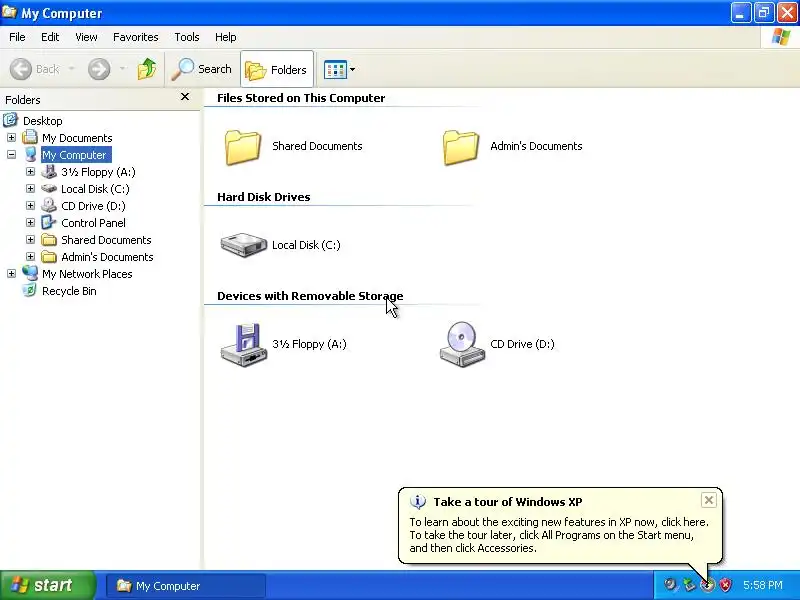Select Recycle Bin icon in tree

pyautogui.click(x=30, y=290)
